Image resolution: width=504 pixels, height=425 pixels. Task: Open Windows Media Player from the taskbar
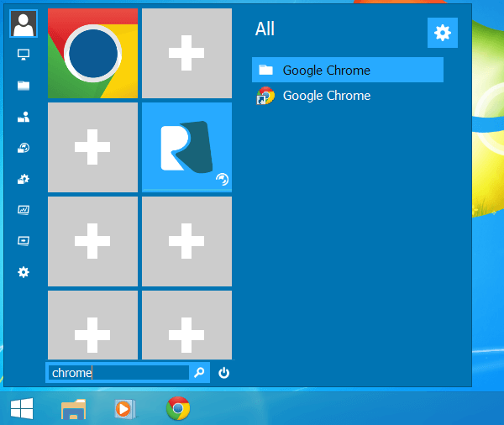coord(125,409)
